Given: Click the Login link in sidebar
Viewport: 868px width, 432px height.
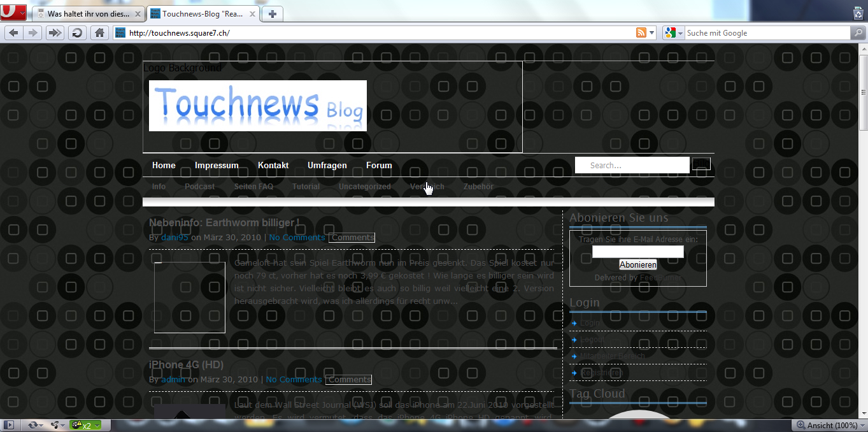Looking at the screenshot, I should coord(590,323).
